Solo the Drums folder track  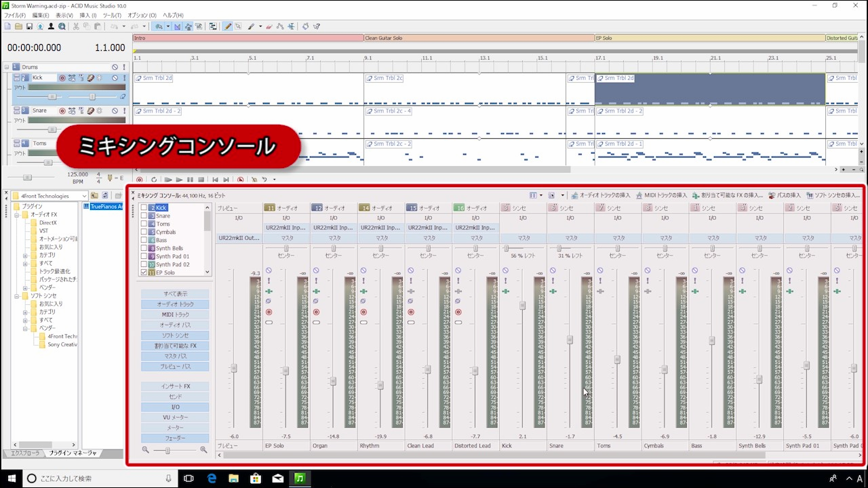[123, 67]
